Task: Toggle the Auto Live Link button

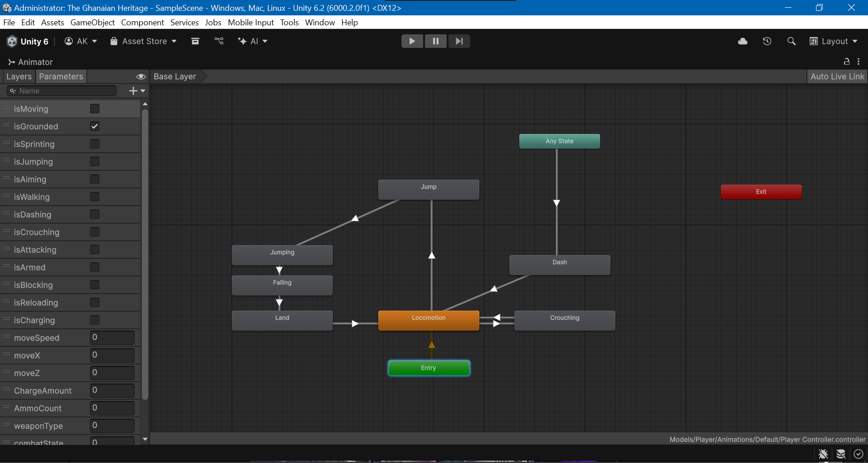Action: click(837, 76)
